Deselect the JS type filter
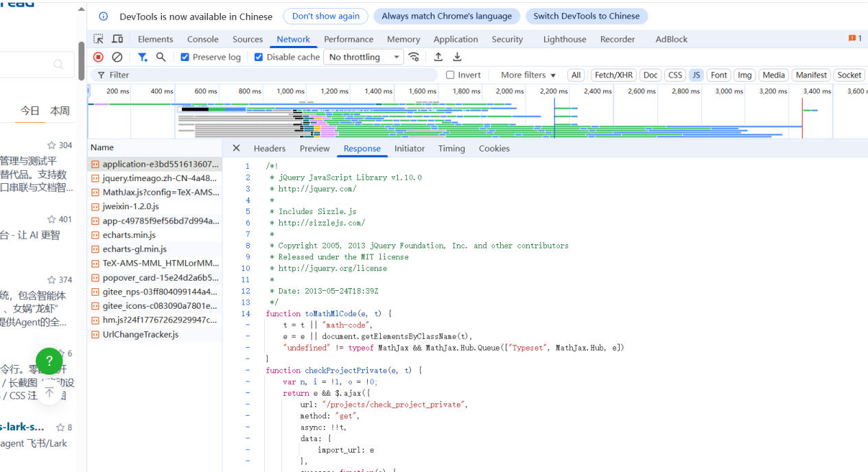 [x=696, y=75]
